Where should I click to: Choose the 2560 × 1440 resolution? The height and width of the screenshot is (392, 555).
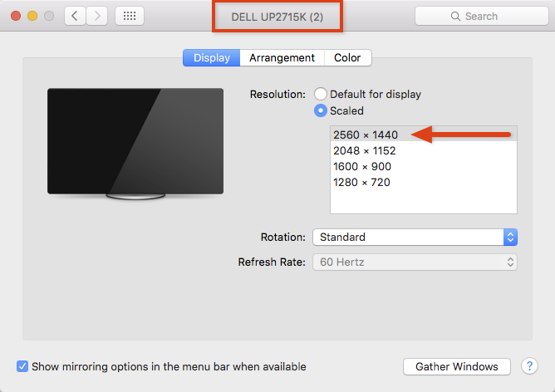coord(424,135)
